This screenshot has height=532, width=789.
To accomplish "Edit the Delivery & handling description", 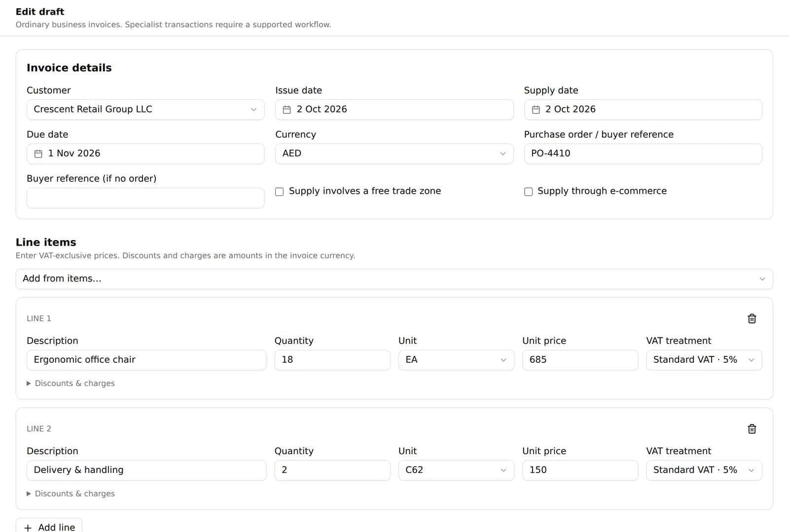I will pyautogui.click(x=146, y=470).
